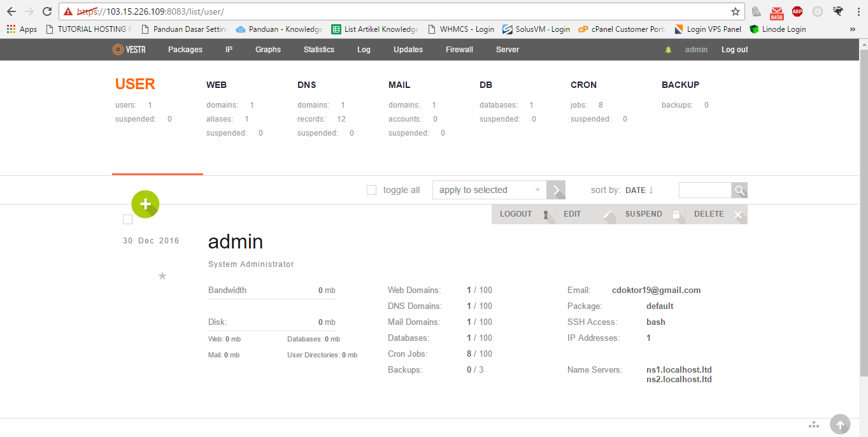This screenshot has width=868, height=437.
Task: Click the search magnifier icon
Action: (739, 190)
